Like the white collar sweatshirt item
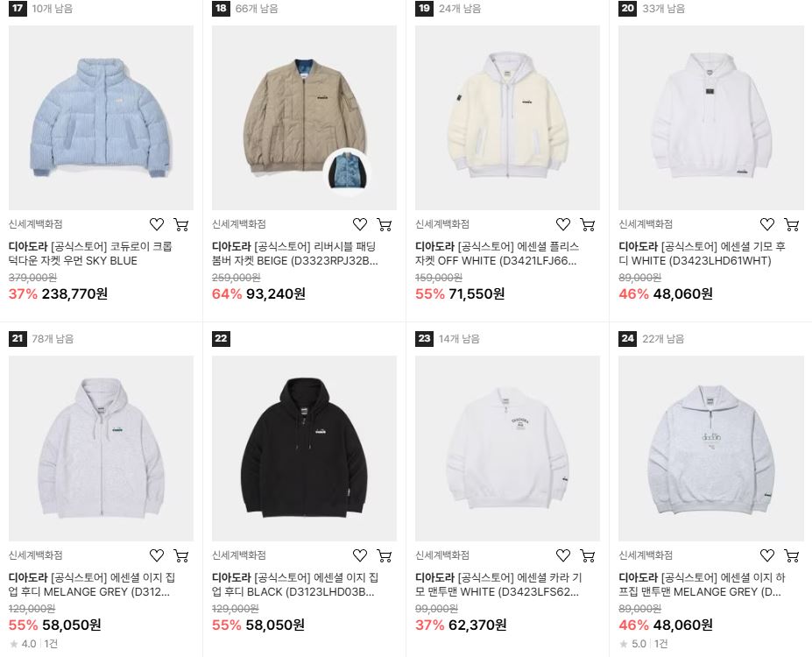Viewport: 812px width, 657px height. coord(563,555)
